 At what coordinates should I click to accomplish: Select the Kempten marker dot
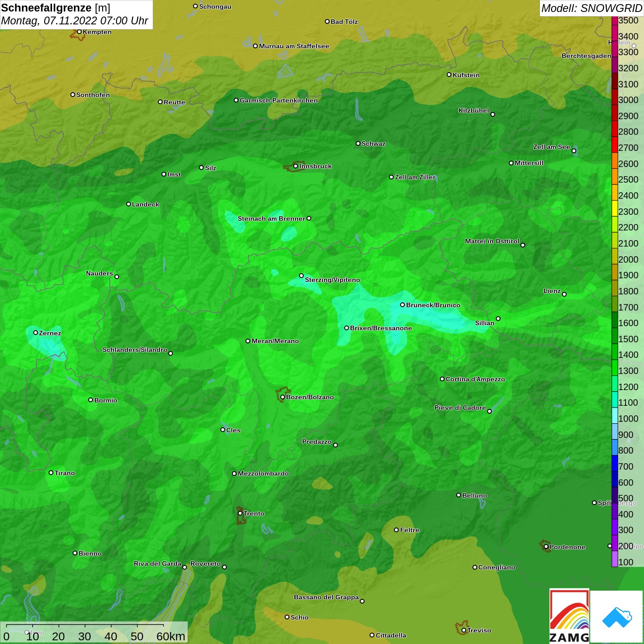click(x=79, y=32)
